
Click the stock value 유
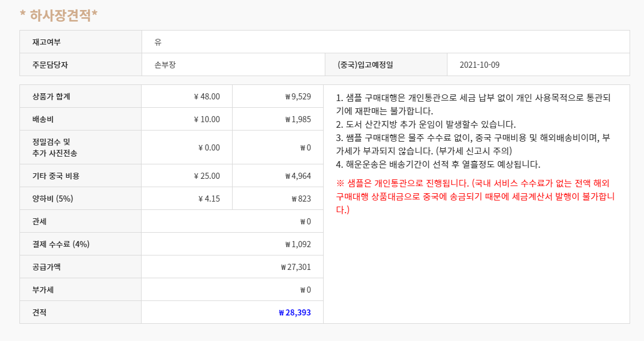coord(158,42)
